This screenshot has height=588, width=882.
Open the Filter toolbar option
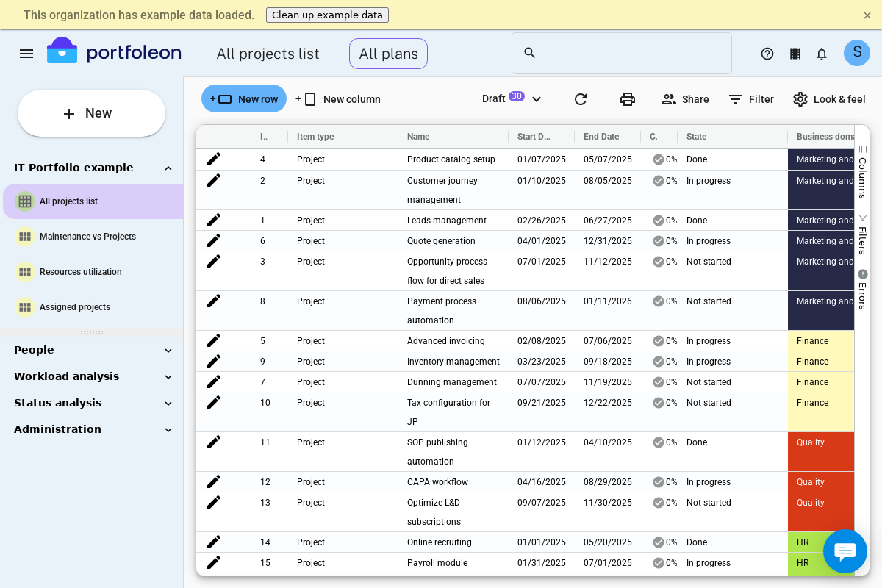[750, 99]
